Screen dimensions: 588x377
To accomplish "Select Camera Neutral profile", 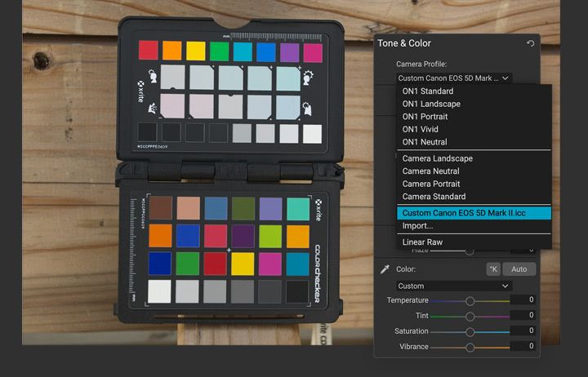I will pyautogui.click(x=474, y=171).
